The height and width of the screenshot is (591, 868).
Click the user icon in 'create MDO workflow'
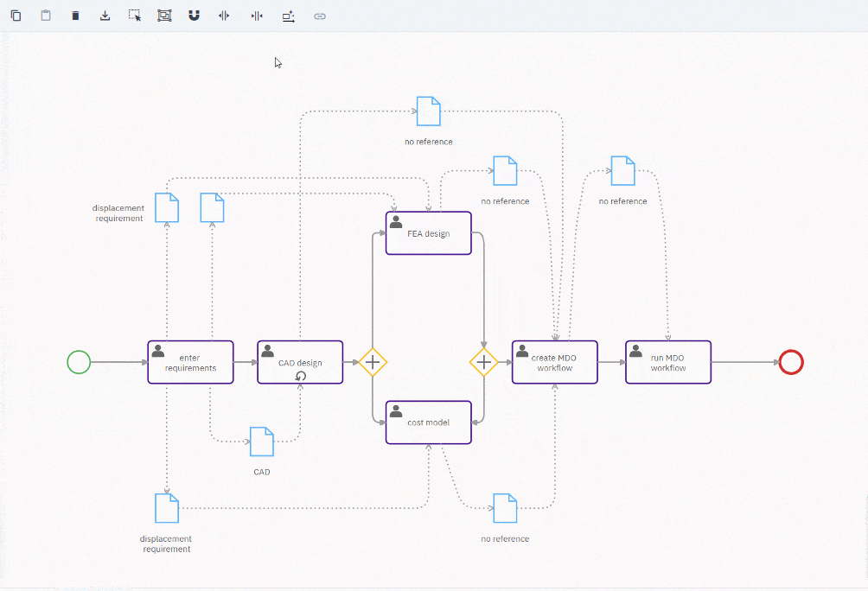(x=522, y=351)
